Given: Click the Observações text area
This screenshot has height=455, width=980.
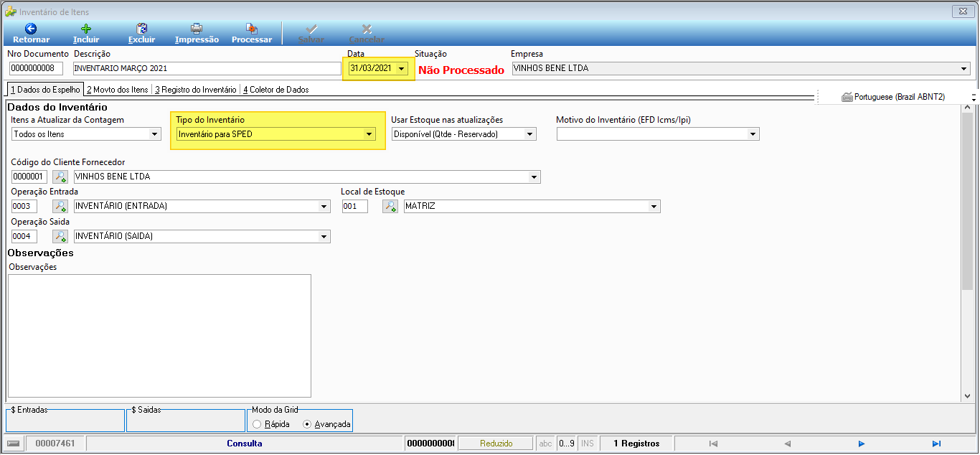Looking at the screenshot, I should [159, 335].
